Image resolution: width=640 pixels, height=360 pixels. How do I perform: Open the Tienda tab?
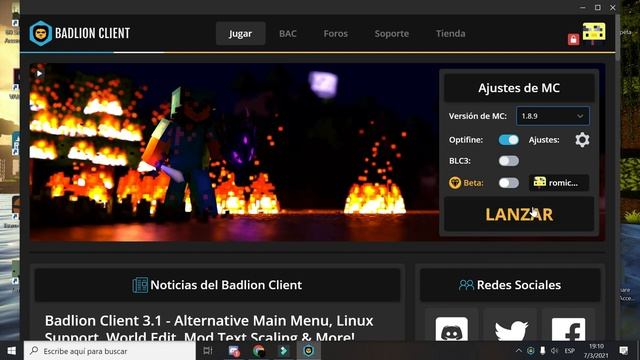pos(450,33)
